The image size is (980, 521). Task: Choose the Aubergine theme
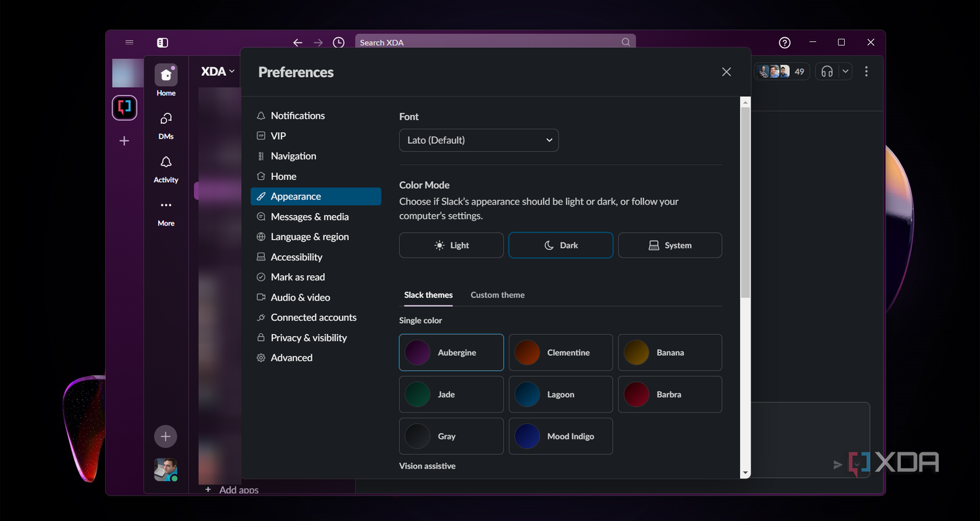[x=451, y=352]
